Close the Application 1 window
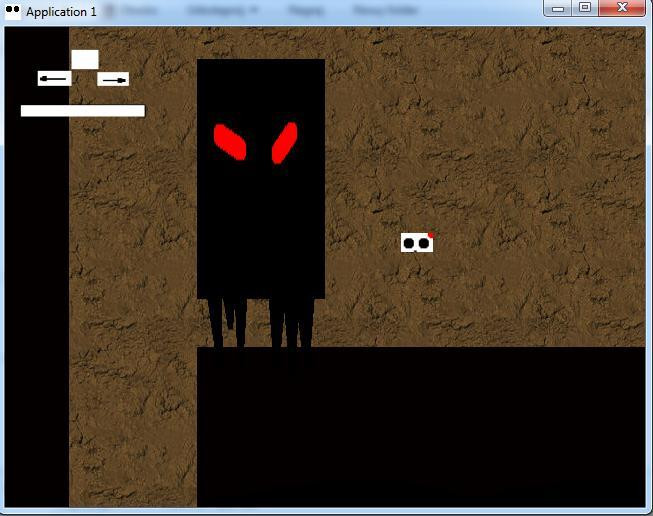 click(622, 8)
